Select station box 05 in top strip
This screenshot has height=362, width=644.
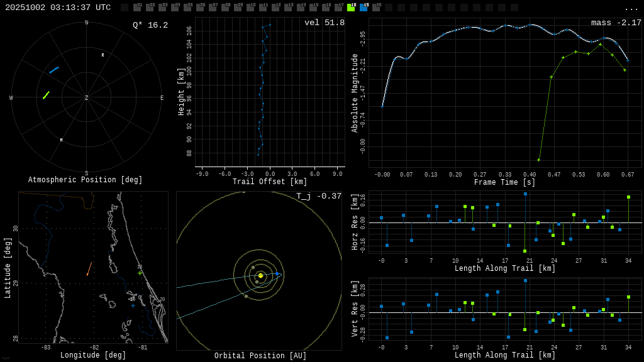tap(187, 8)
